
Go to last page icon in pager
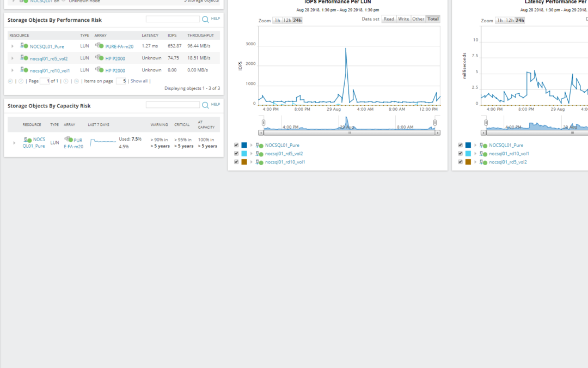click(x=77, y=81)
